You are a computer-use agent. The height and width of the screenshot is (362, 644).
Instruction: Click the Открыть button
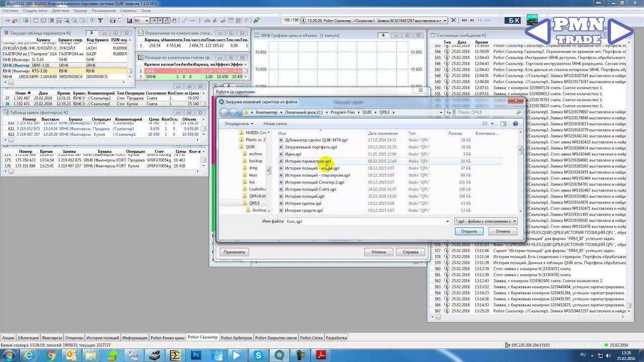(469, 231)
